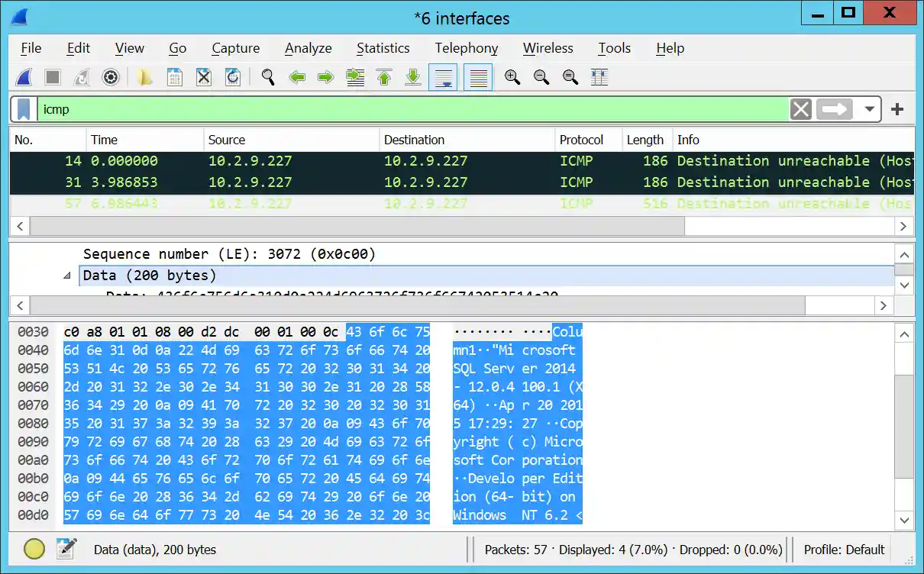Close this capture file icon
The image size is (924, 574).
[204, 77]
